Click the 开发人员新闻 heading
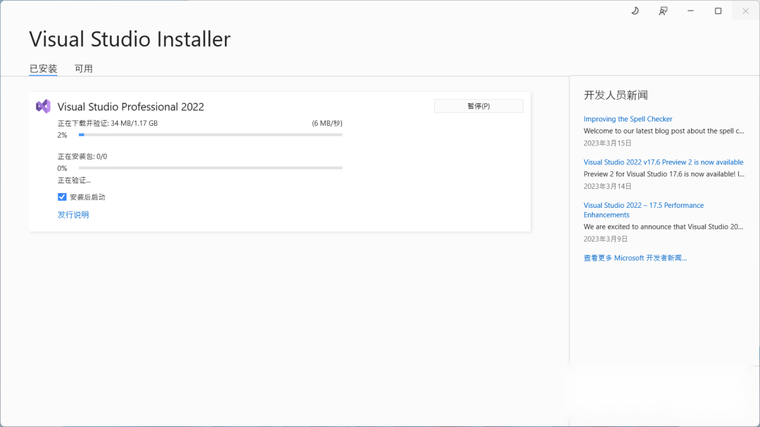This screenshot has height=427, width=760. [616, 95]
